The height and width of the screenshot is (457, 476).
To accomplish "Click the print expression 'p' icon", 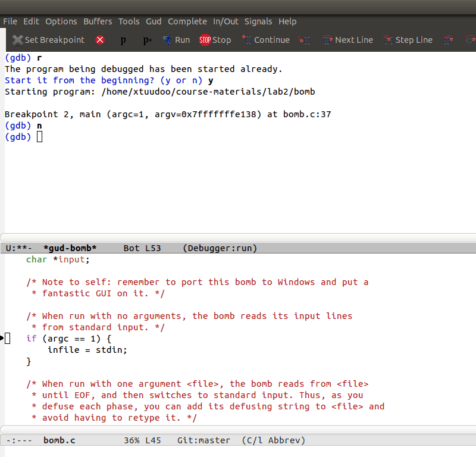I will coord(123,40).
